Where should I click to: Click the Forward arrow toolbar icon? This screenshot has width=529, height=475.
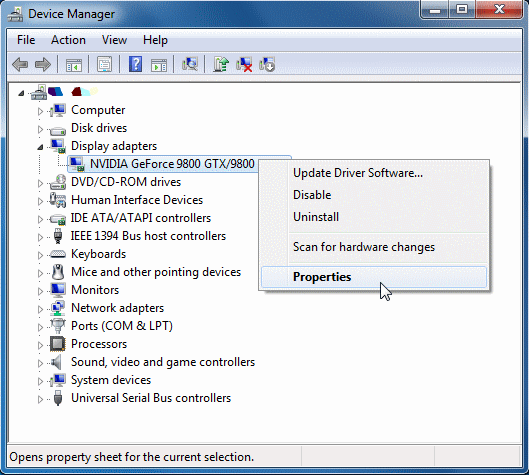[43, 64]
